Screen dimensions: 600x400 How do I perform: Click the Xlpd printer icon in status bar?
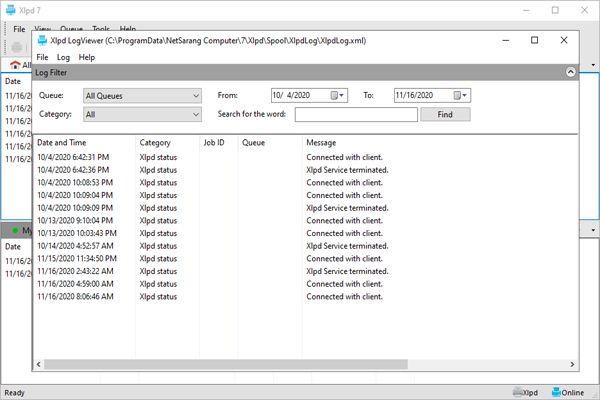point(518,393)
